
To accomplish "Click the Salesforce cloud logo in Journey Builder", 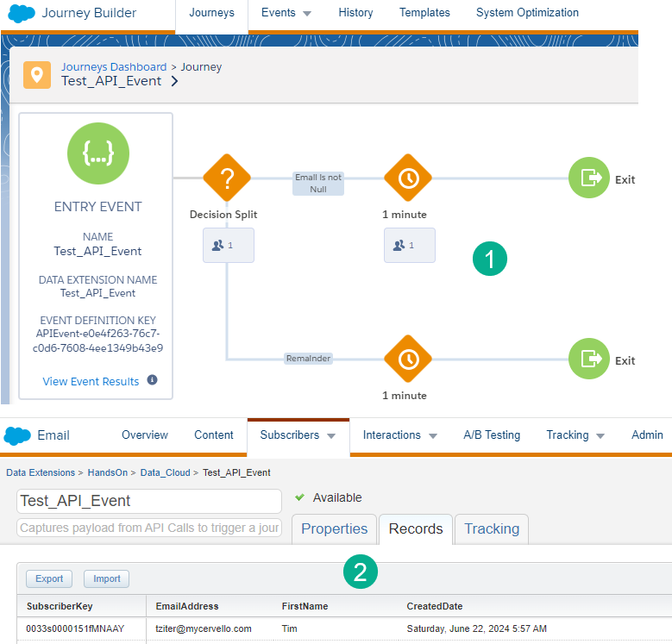I will point(22,13).
